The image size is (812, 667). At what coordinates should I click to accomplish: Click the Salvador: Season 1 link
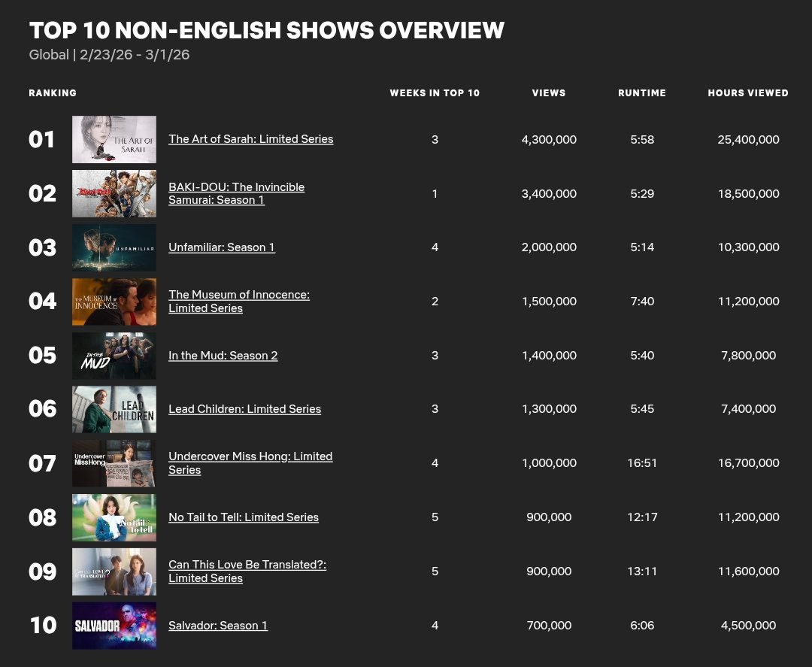tap(218, 626)
